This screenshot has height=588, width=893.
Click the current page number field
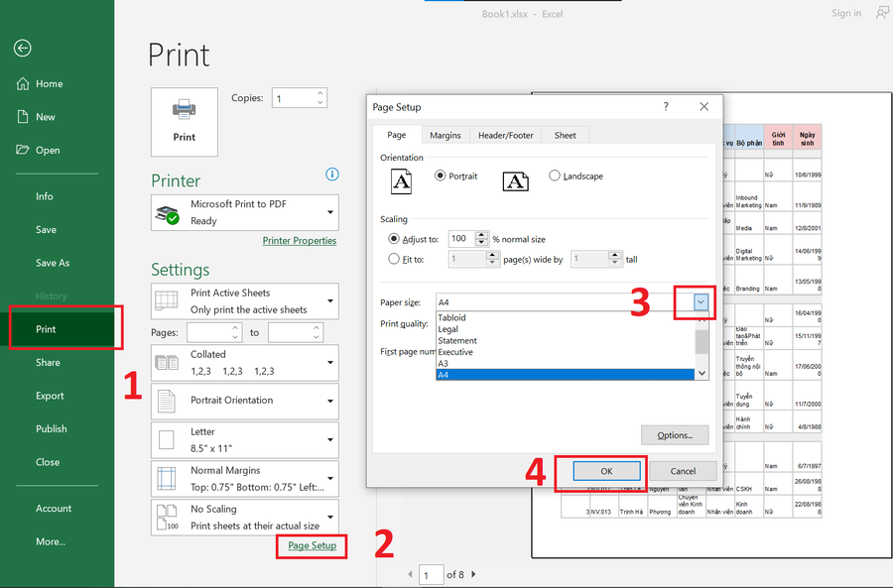[432, 575]
